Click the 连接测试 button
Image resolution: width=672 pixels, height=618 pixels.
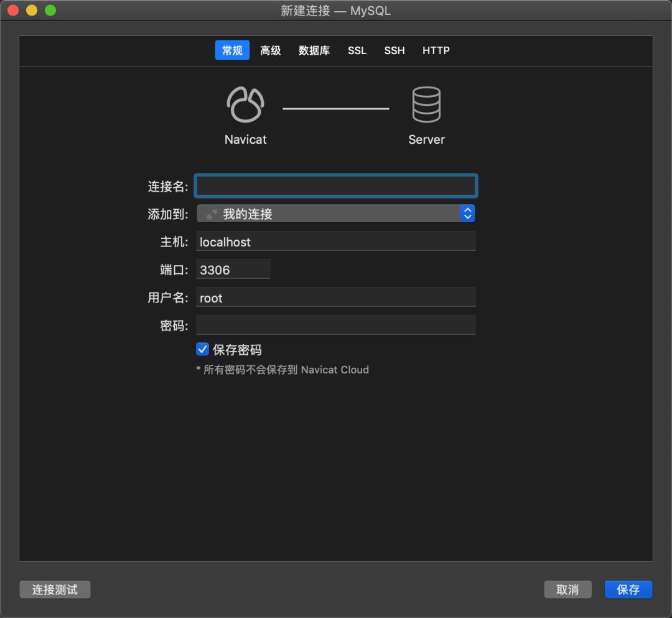coord(55,590)
